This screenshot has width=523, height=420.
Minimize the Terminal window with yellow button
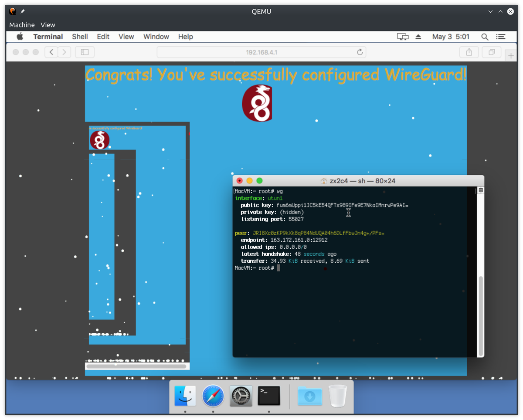point(249,180)
